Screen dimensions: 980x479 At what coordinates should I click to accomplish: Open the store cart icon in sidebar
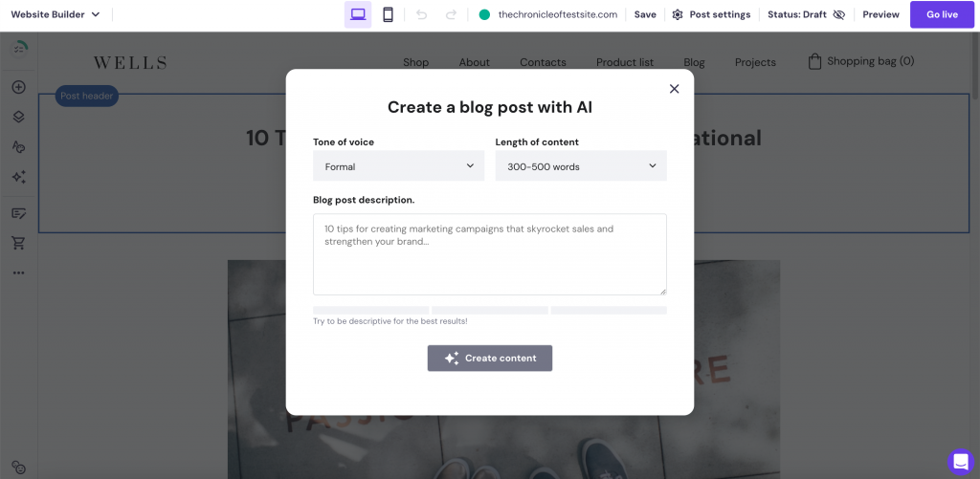point(18,243)
